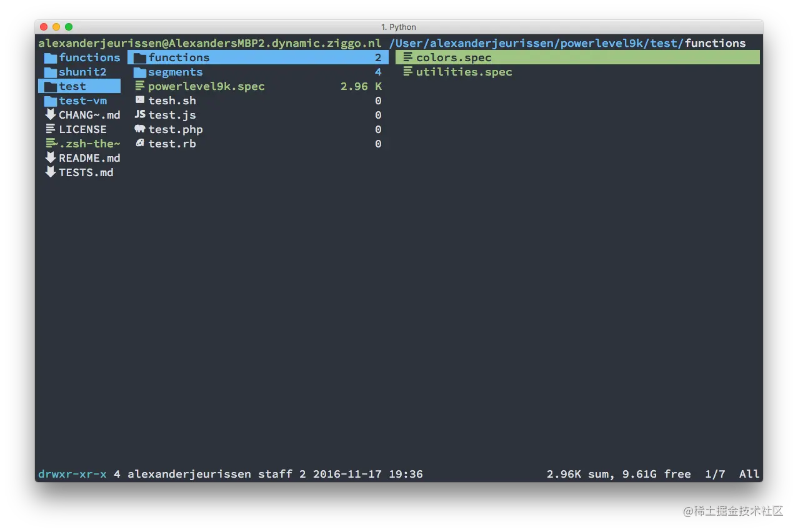Click white 'functions' at end of header path
Viewport: 798px width, 532px height.
[x=715, y=43]
